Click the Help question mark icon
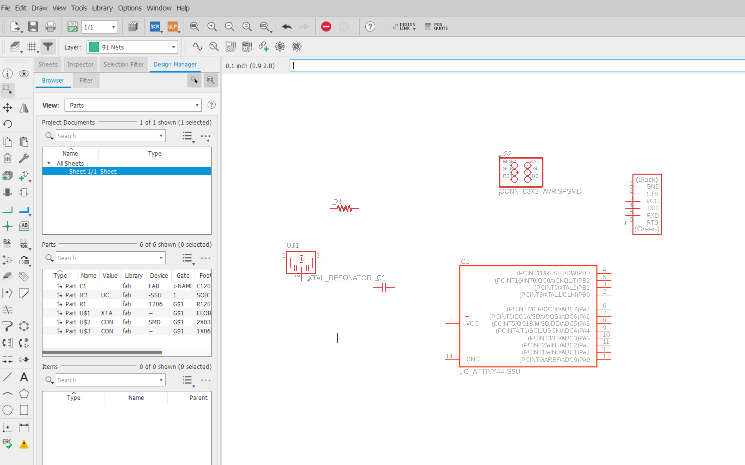 [370, 27]
